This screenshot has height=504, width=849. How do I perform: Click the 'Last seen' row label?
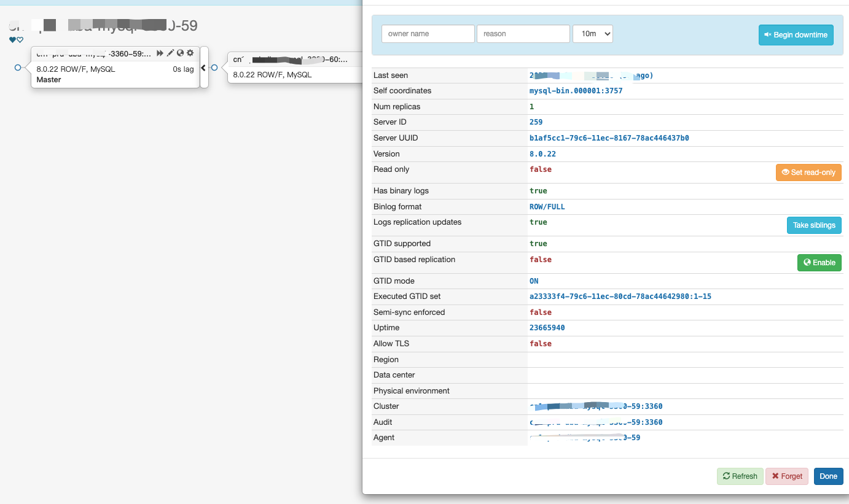[x=390, y=76]
